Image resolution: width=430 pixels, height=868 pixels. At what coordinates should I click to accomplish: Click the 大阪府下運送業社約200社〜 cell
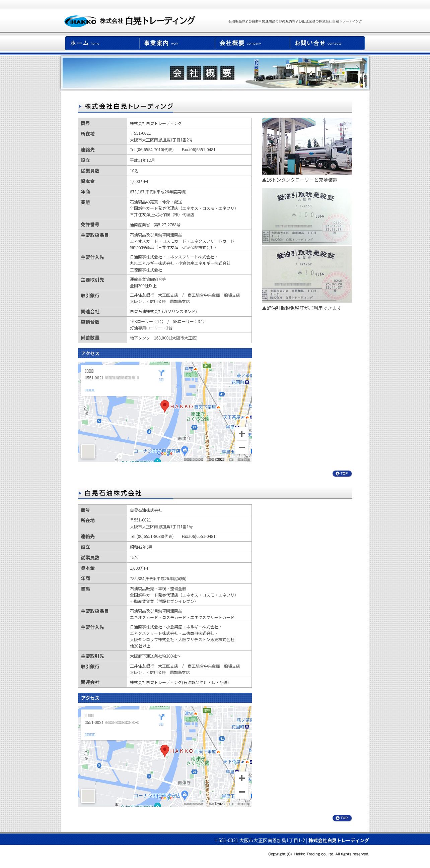click(189, 656)
